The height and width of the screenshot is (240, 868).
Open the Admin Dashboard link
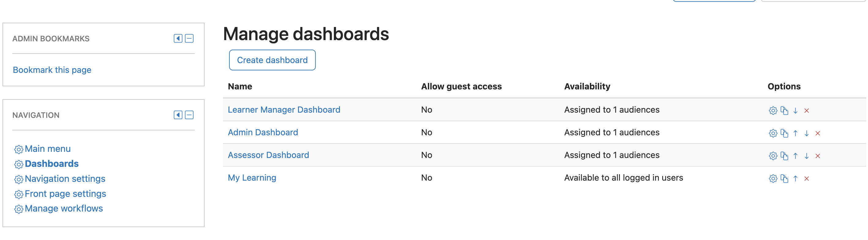[x=263, y=132]
